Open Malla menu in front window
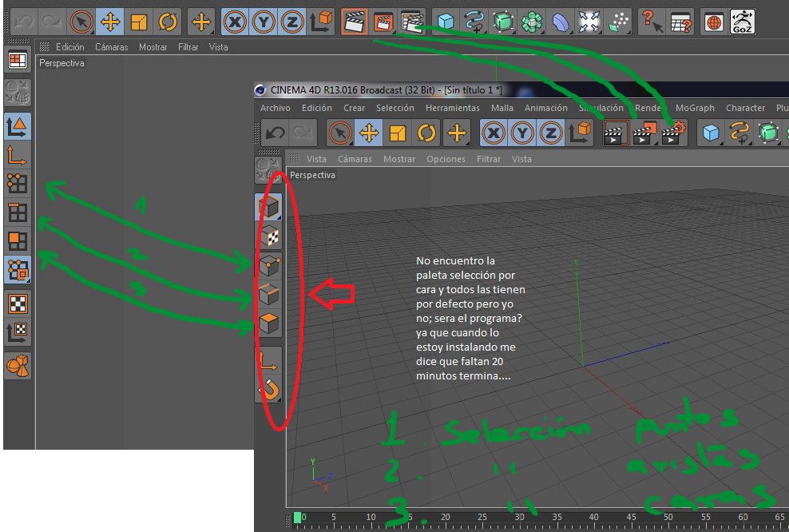789x532 pixels. 502,108
